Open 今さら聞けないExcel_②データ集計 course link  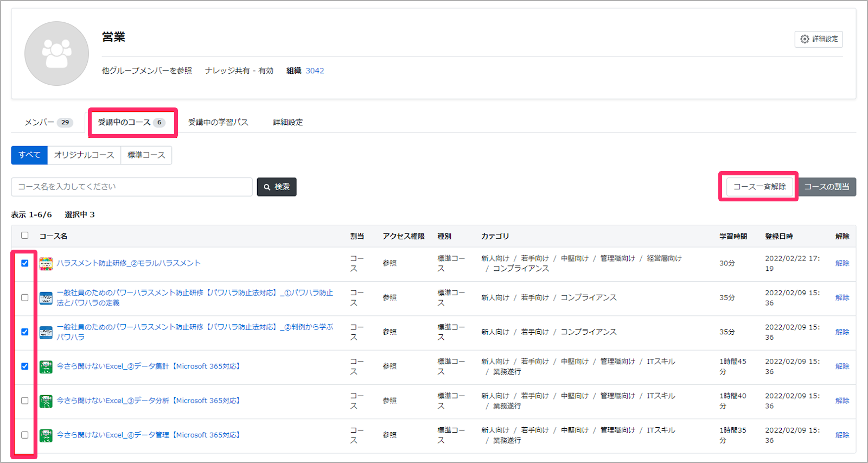point(149,366)
